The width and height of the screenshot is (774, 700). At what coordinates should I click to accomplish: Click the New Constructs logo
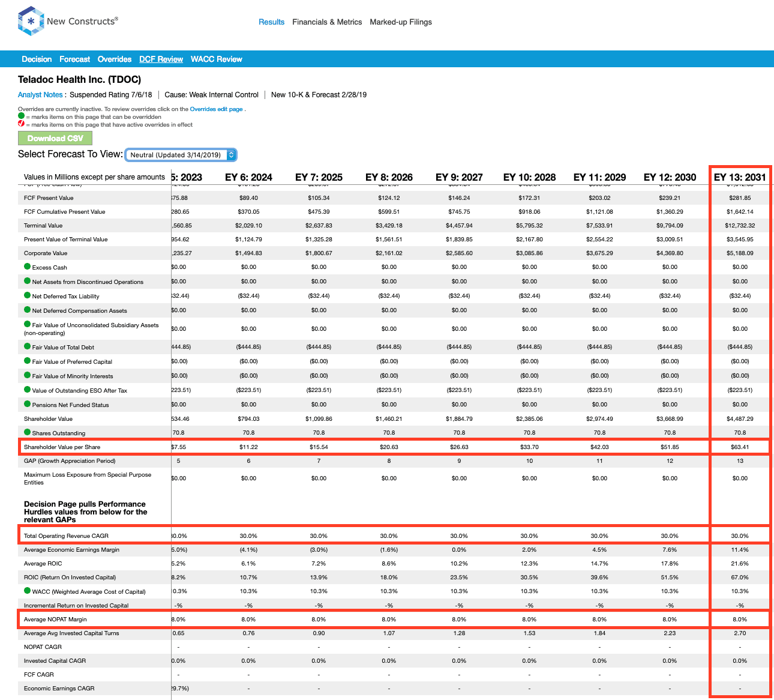pyautogui.click(x=68, y=21)
